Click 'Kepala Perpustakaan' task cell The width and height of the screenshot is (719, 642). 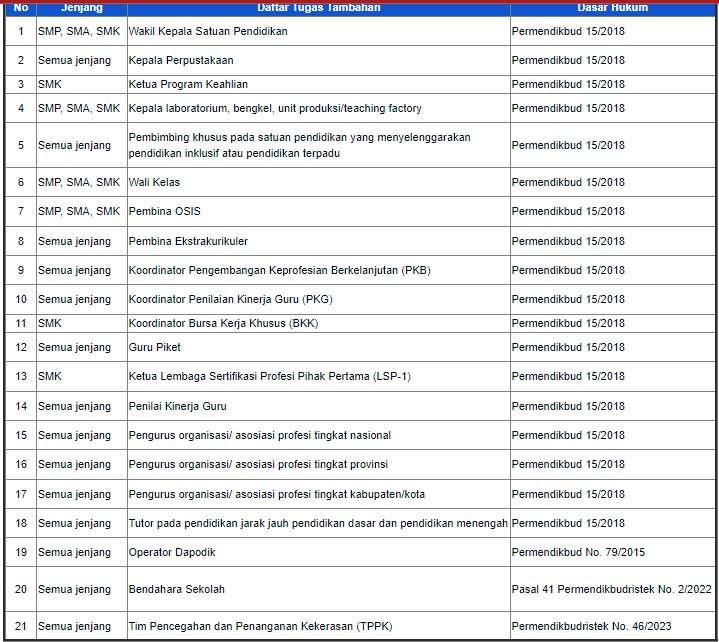pyautogui.click(x=319, y=60)
